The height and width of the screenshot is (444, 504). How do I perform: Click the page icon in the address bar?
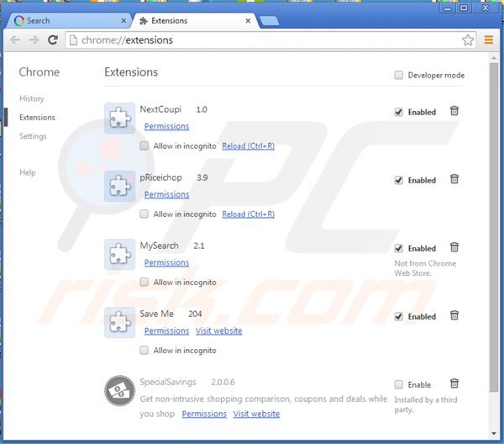pos(74,40)
